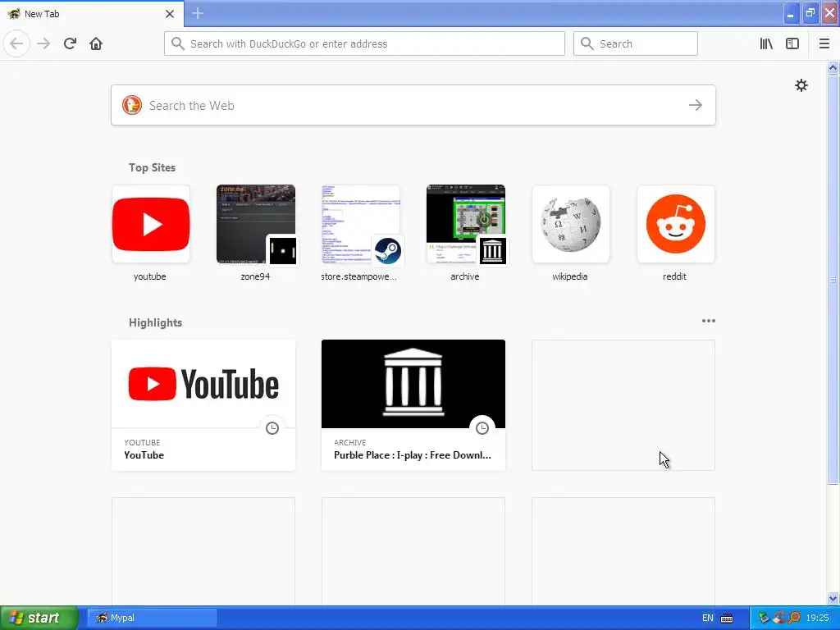The width and height of the screenshot is (840, 630).
Task: Focus the Search the Web field
Action: coord(413,105)
